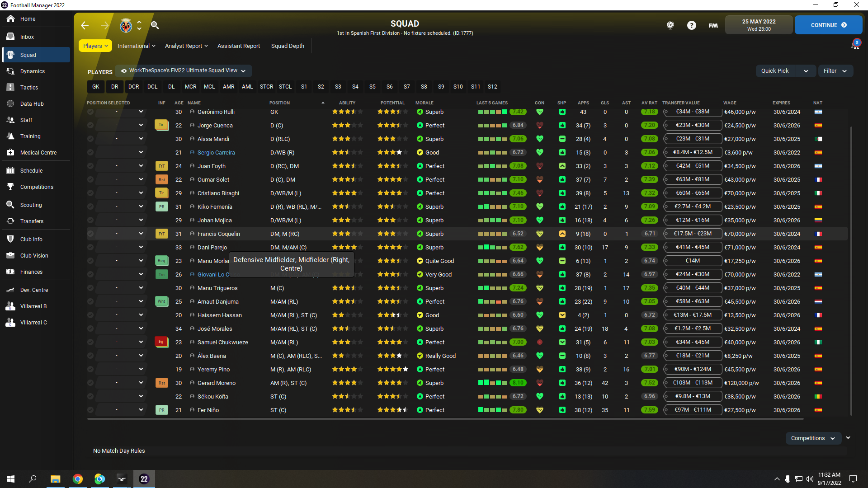Open Scouting from the sidebar
The height and width of the screenshot is (488, 868).
pyautogui.click(x=31, y=205)
